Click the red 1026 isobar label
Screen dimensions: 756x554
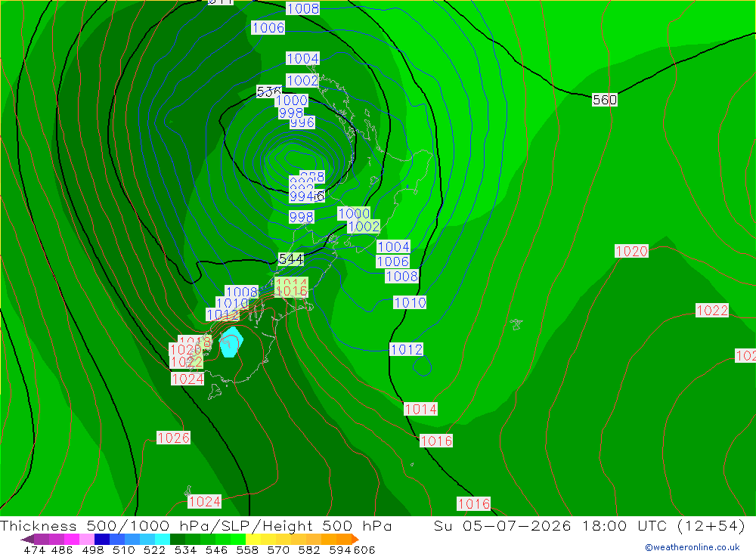174,438
